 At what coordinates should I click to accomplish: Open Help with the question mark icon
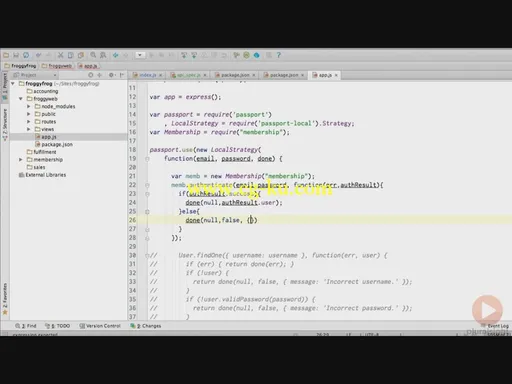(x=279, y=55)
